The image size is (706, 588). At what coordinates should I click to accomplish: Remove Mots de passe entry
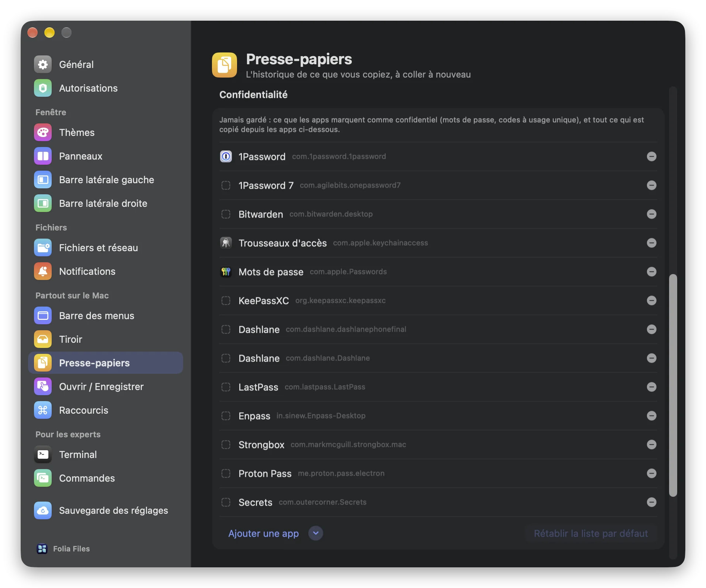652,272
